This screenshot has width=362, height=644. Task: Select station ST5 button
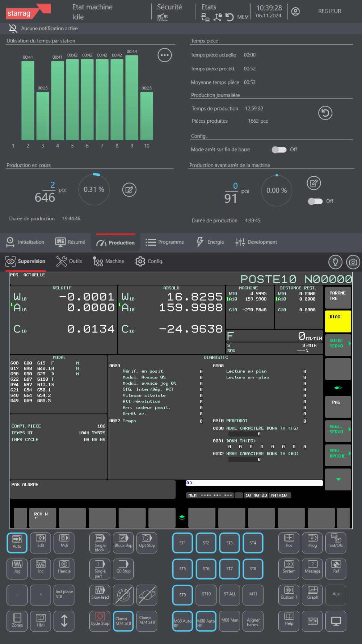[182, 569]
